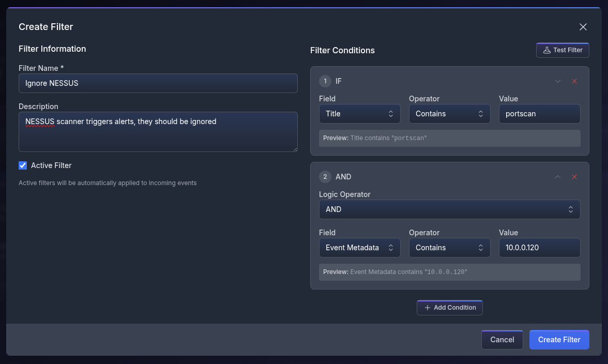608x364 pixels.
Task: Close the Create Filter dialog
Action: click(583, 27)
